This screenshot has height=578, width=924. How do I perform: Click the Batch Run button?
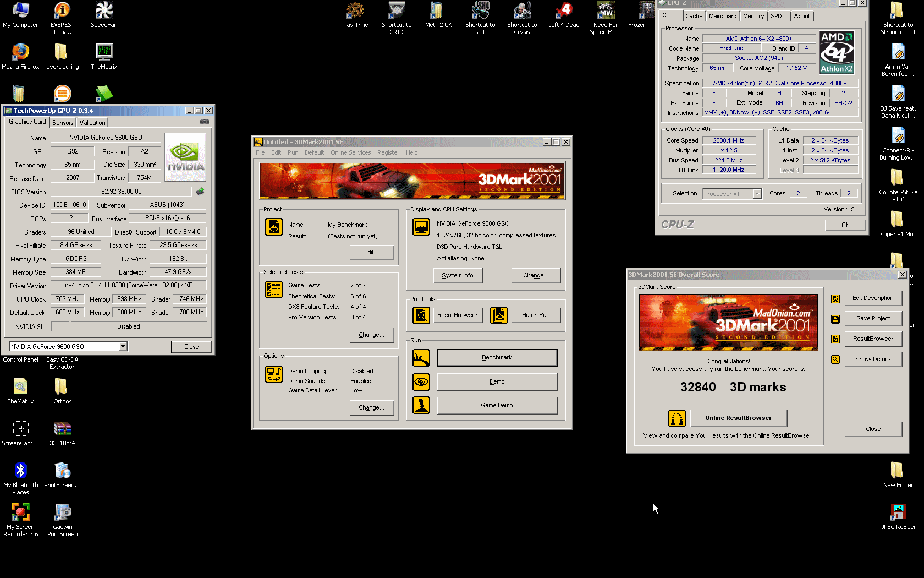pyautogui.click(x=536, y=315)
